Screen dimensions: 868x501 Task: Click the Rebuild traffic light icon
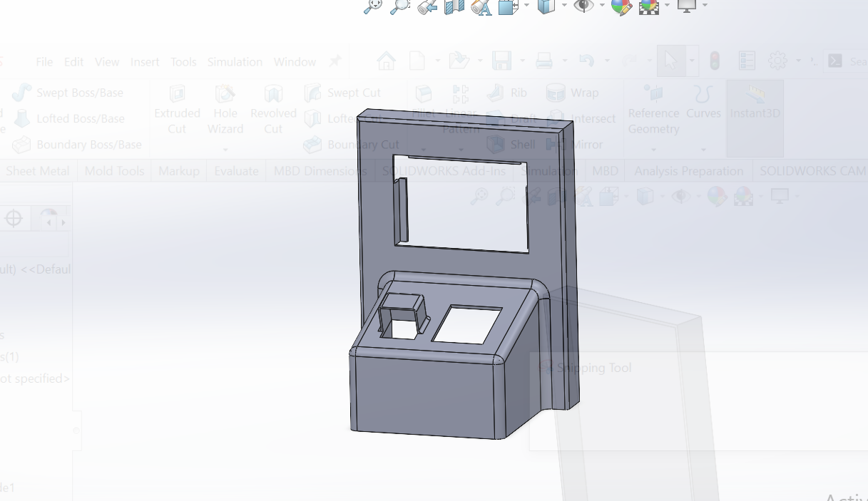[x=715, y=61]
